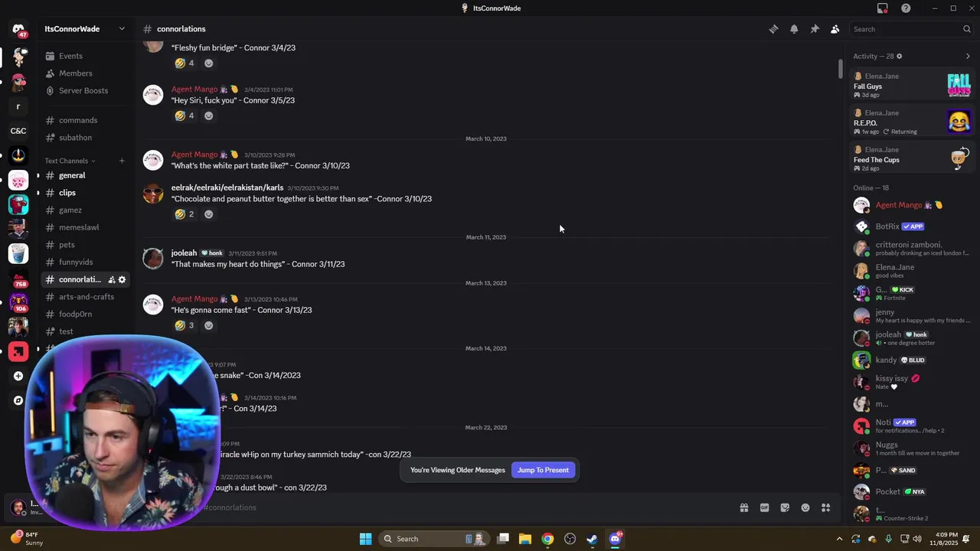Expand the Activity panel arrow
980x551 pixels.
pyautogui.click(x=968, y=56)
